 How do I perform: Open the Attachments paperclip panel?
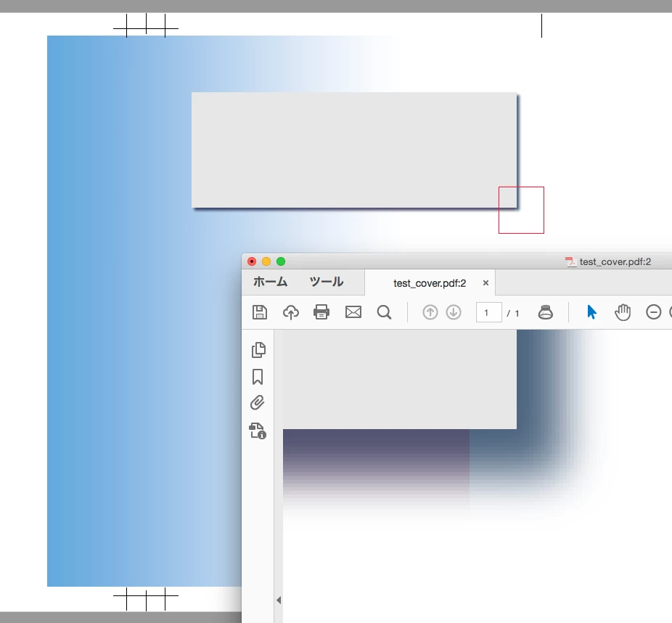point(258,402)
